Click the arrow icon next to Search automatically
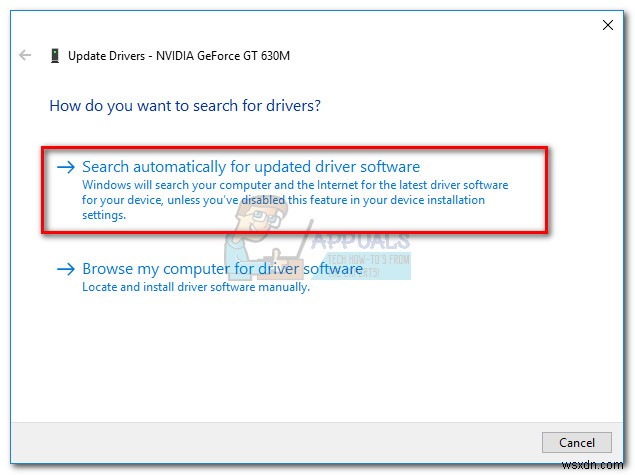This screenshot has height=475, width=635. [66, 167]
